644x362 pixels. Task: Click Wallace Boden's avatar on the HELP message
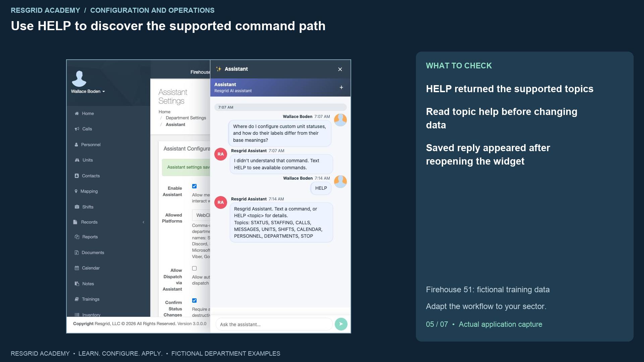tap(340, 182)
